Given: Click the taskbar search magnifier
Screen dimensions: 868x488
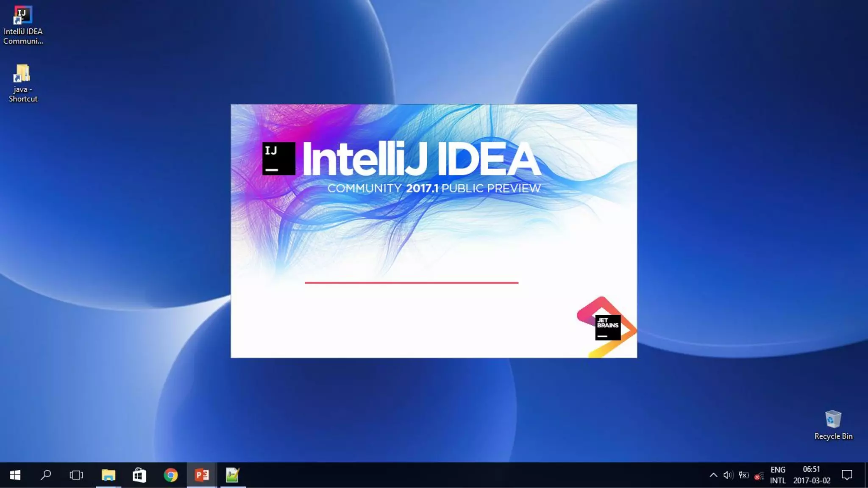Looking at the screenshot, I should point(46,475).
